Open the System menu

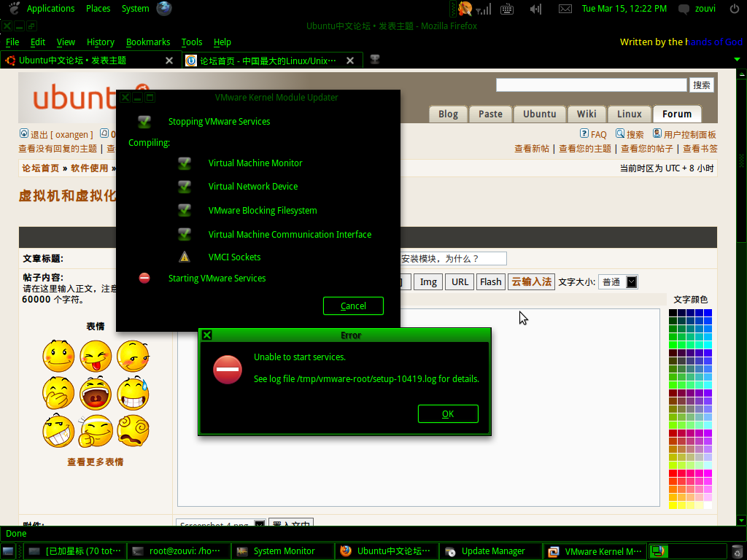(135, 9)
